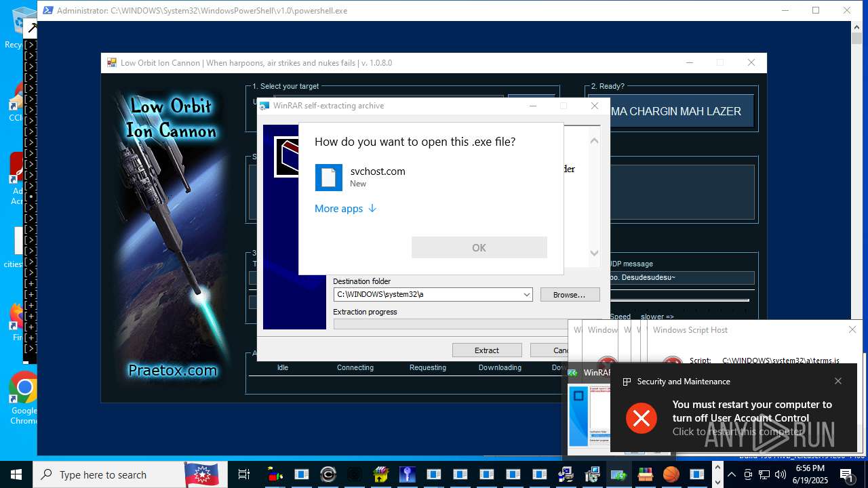Click the Idle status column label

click(283, 368)
